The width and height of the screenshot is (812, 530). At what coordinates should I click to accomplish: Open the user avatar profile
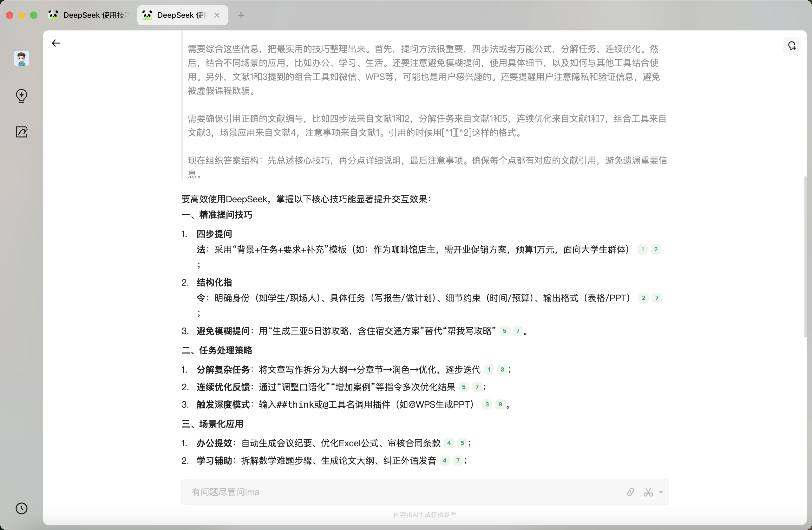[x=22, y=59]
